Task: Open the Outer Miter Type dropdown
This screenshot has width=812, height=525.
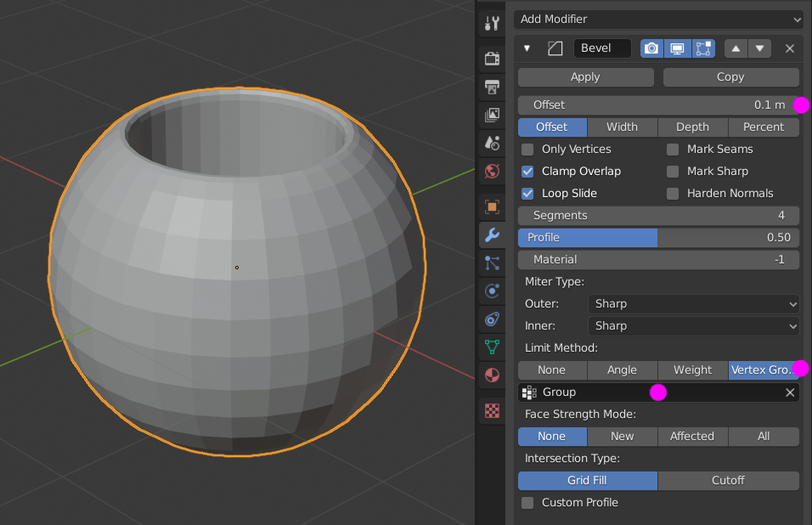Action: click(693, 303)
